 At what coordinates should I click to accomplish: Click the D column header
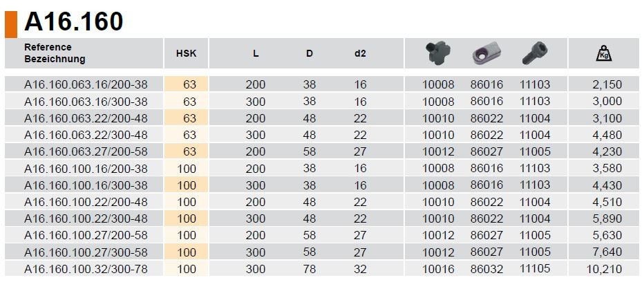point(310,54)
